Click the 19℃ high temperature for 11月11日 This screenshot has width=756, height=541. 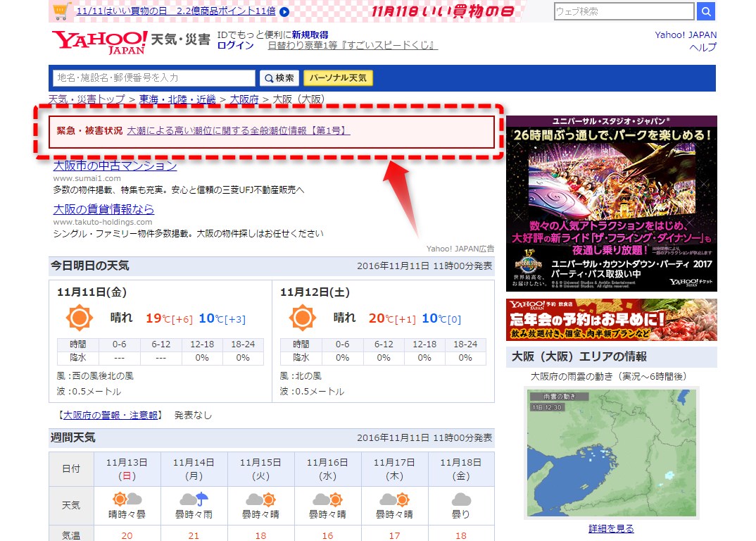tap(158, 318)
